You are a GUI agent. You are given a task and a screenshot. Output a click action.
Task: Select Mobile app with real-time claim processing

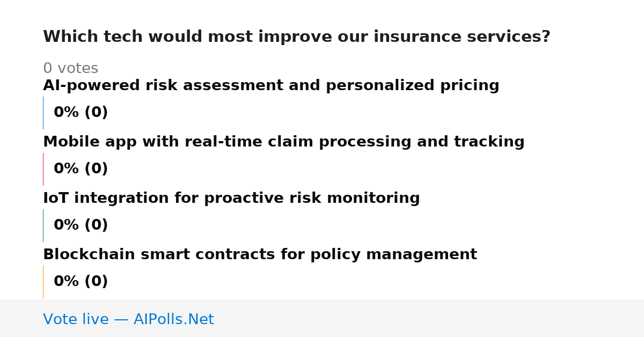pyautogui.click(x=283, y=142)
